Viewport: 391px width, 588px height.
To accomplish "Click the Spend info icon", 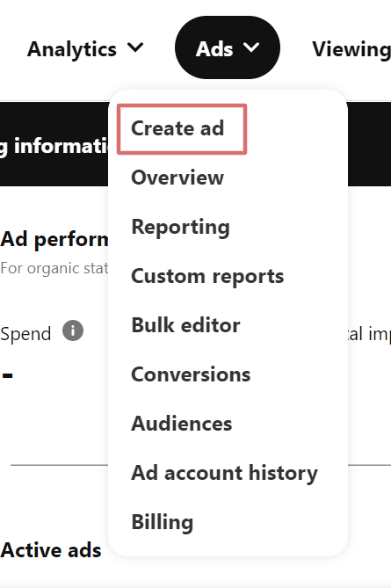I will tap(73, 330).
